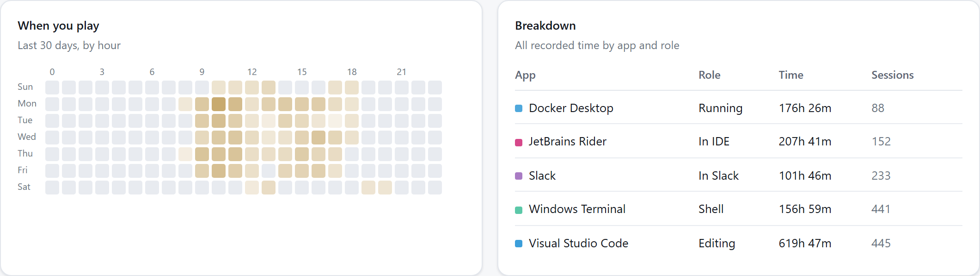This screenshot has height=276, width=980.
Task: Click the '156h 59m' time value
Action: (x=805, y=209)
